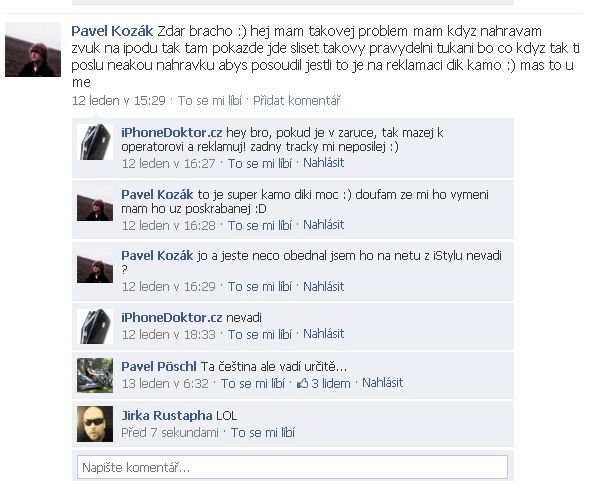594x481 pixels.
Task: Click into the 'Napište komentář...' field
Action: 292,467
